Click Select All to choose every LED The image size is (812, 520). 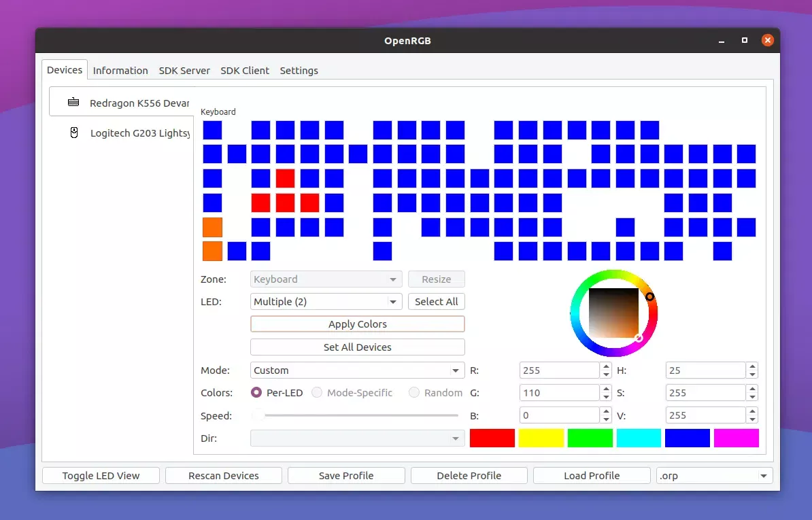[436, 301]
